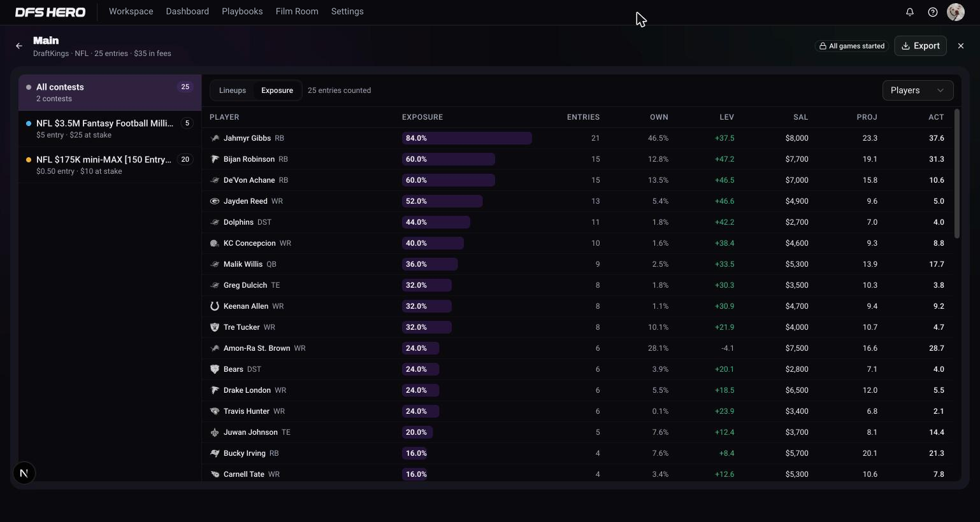Switch to the Lineups tab

pos(233,90)
